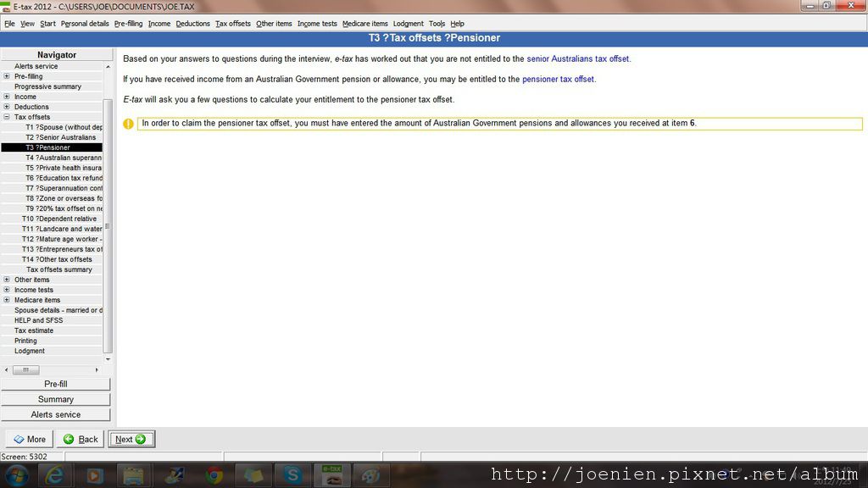The width and height of the screenshot is (868, 488).
Task: Open Skype from the taskbar
Action: 292,475
